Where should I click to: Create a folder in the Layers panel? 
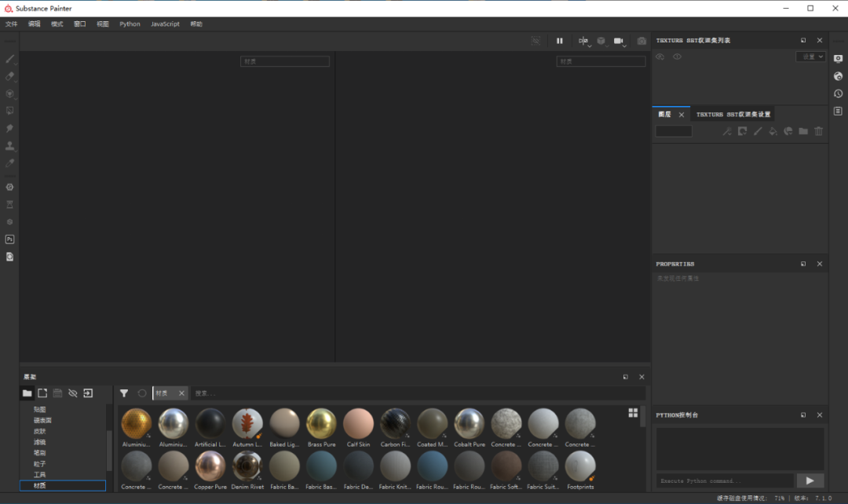click(x=803, y=131)
